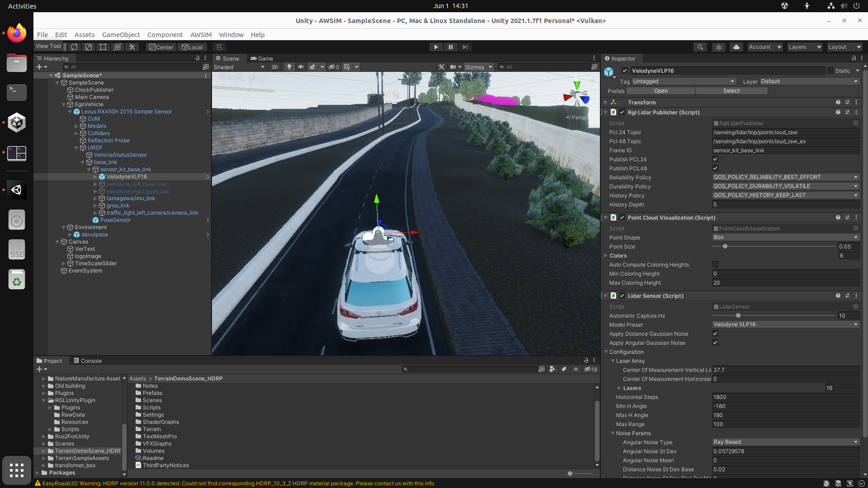Select the Rect tool in the toolbar
The image size is (868, 488).
pyautogui.click(x=103, y=47)
